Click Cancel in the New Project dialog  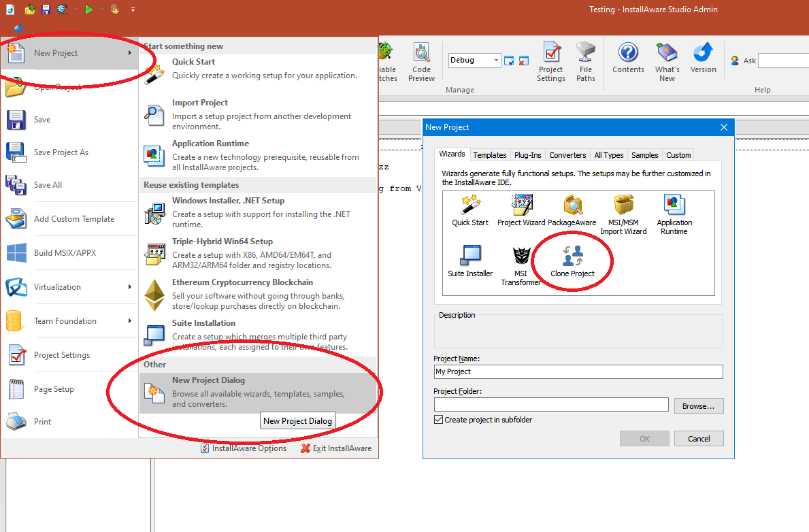click(699, 439)
